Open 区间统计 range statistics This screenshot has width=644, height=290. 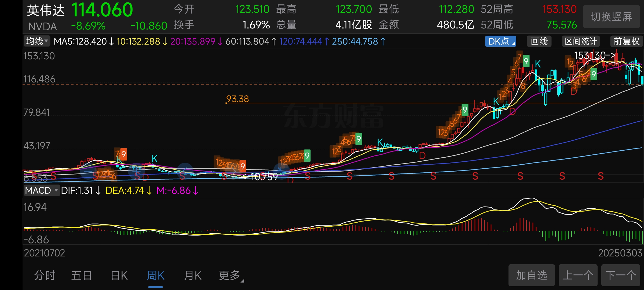581,41
